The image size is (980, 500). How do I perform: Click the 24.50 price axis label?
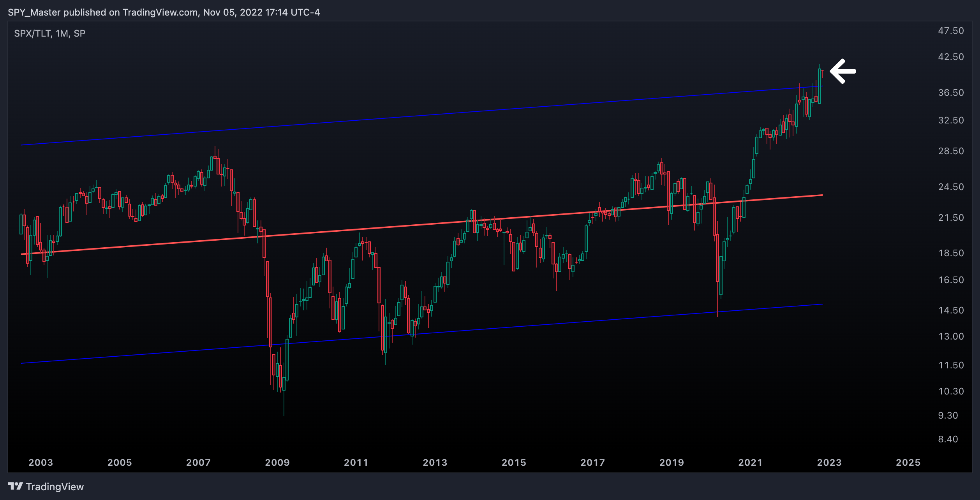tap(951, 187)
